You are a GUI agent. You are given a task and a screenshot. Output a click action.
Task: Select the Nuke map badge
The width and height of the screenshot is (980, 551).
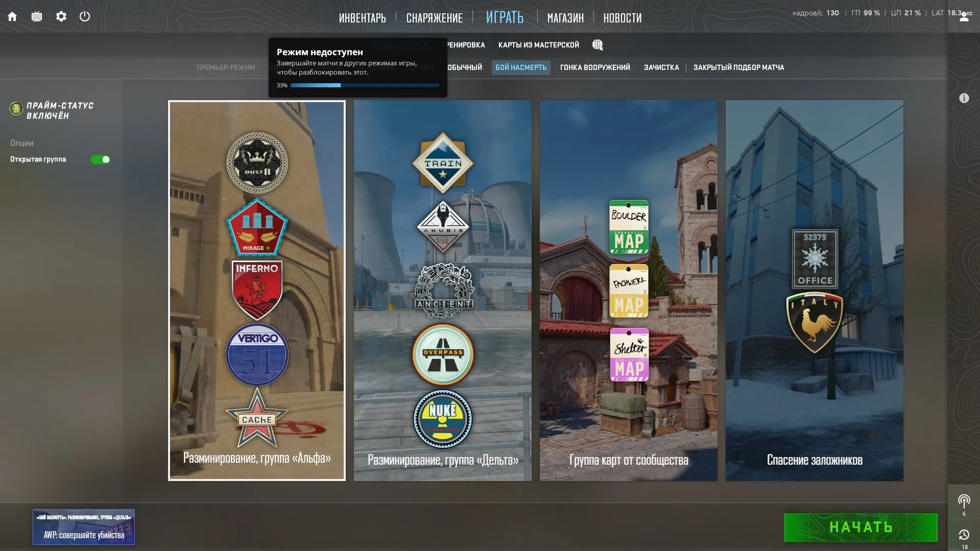[443, 419]
